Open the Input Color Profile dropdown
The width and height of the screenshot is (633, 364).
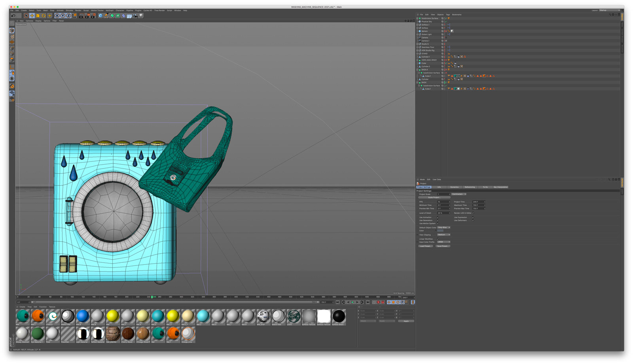(x=443, y=242)
